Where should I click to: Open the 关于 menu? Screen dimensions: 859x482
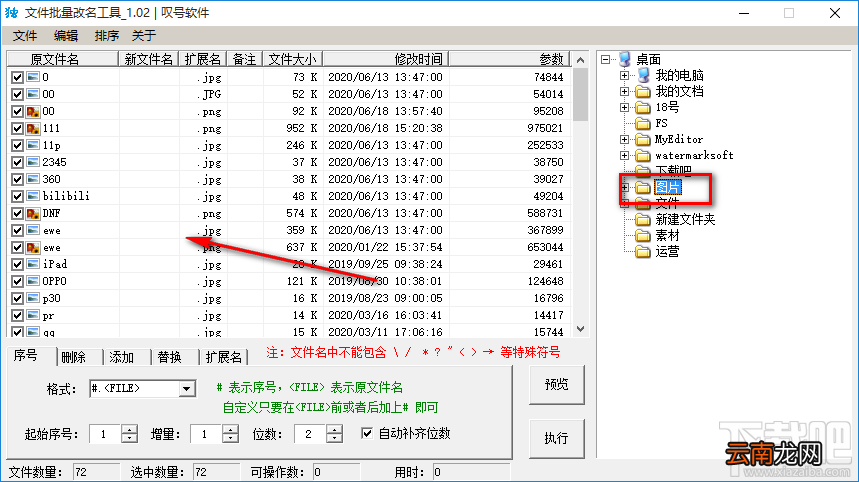144,36
